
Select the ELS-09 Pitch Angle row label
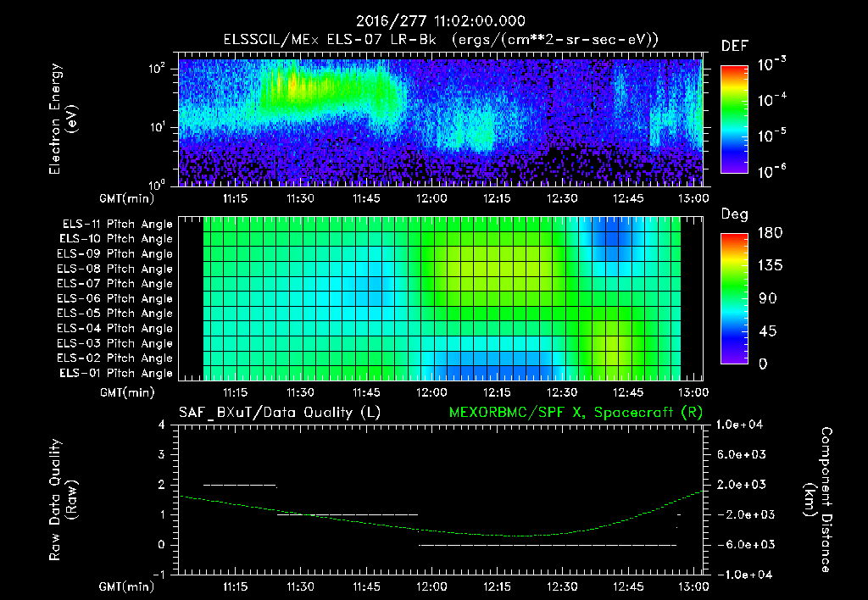tap(114, 253)
